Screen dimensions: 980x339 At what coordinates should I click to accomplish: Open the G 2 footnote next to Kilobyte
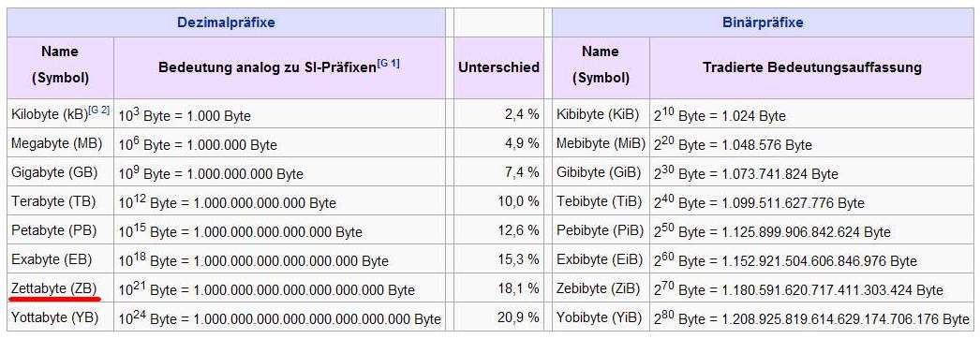tap(99, 110)
